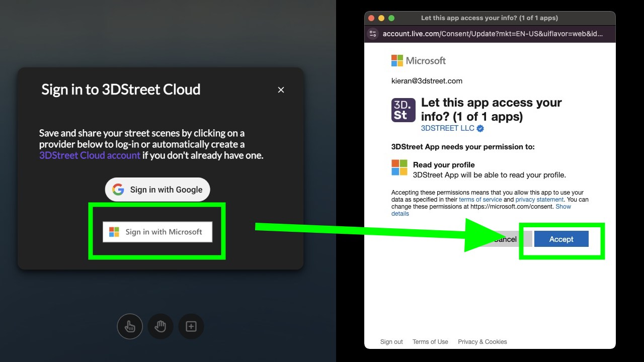Click the 3DSTREET LLC publisher link
The height and width of the screenshot is (362, 644).
coord(447,128)
